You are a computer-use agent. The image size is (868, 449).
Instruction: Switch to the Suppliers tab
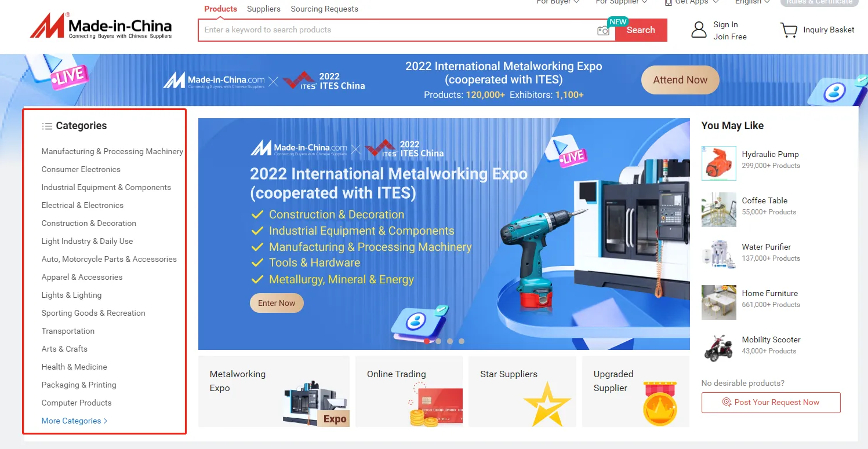tap(264, 9)
